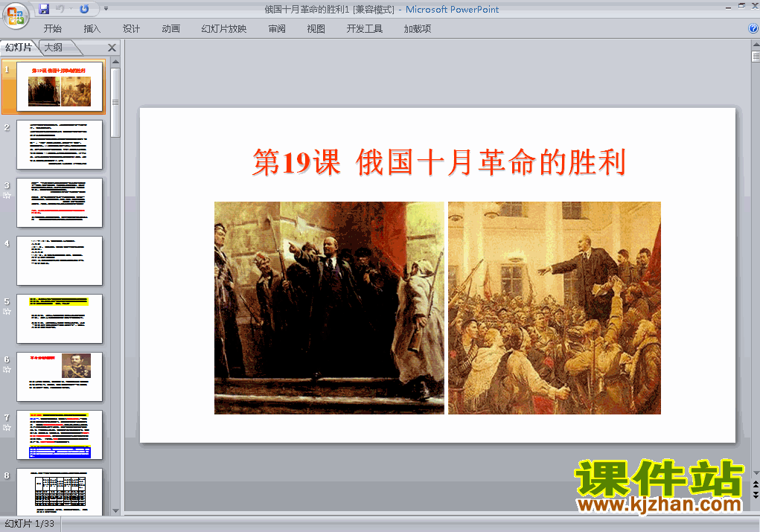Image resolution: width=760 pixels, height=532 pixels.
Task: Select slide 7 thumbnail
Action: [x=60, y=435]
